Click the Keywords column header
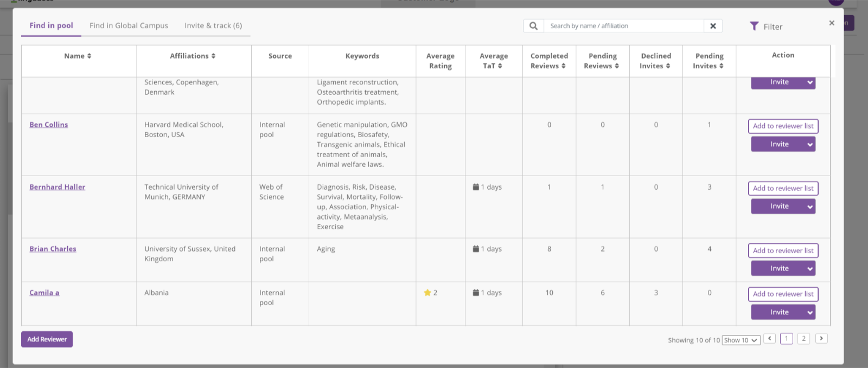 click(x=362, y=56)
